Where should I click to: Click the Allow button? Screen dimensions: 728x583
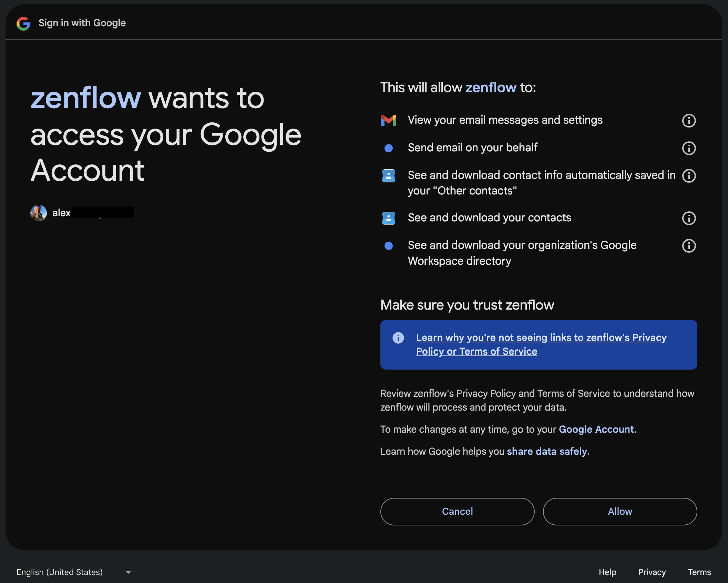[620, 511]
